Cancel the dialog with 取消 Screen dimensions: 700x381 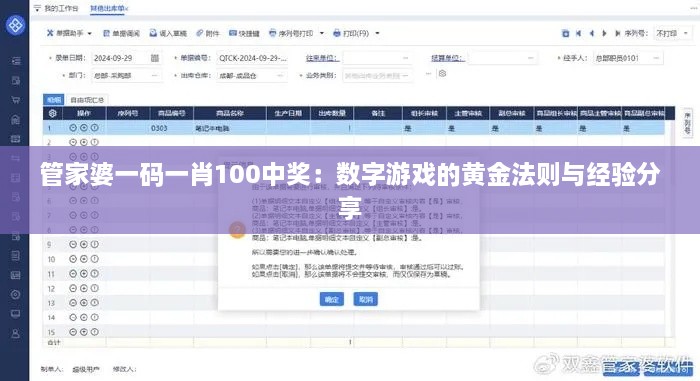[x=366, y=299]
